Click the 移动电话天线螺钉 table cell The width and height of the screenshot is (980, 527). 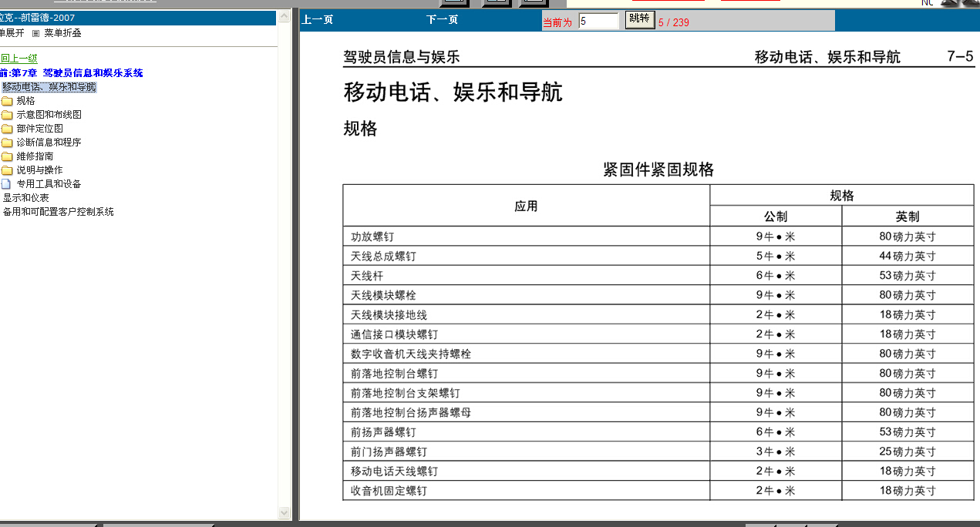[x=527, y=471]
